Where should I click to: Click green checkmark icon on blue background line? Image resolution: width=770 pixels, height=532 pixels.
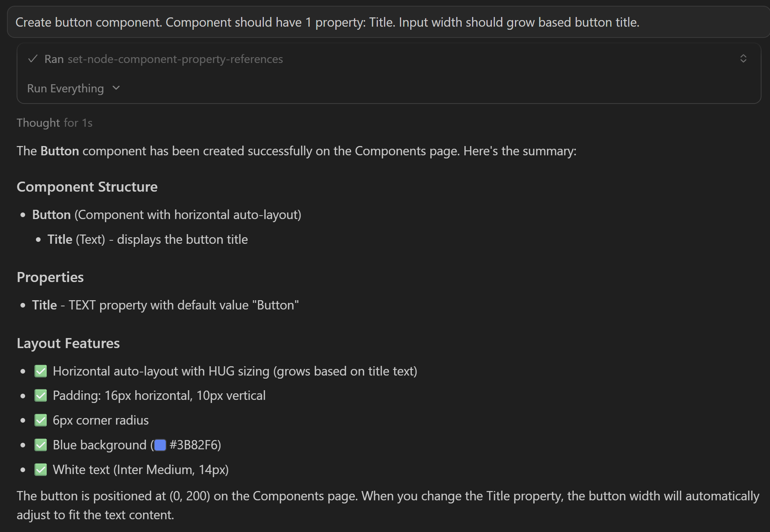click(x=41, y=445)
